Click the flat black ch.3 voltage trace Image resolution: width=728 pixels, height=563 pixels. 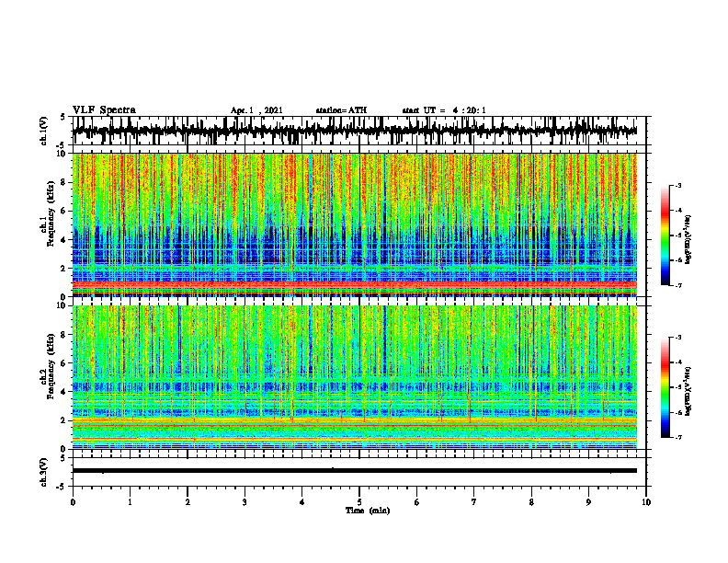(x=354, y=471)
